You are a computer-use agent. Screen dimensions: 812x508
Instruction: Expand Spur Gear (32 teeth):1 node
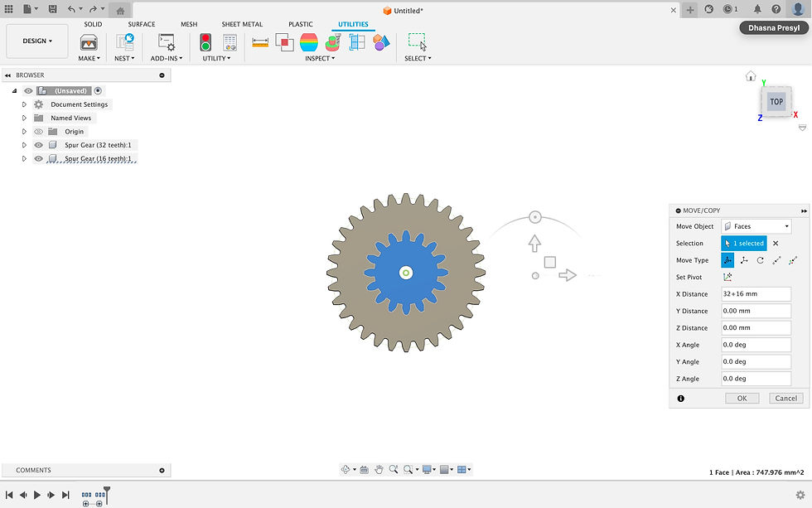24,145
